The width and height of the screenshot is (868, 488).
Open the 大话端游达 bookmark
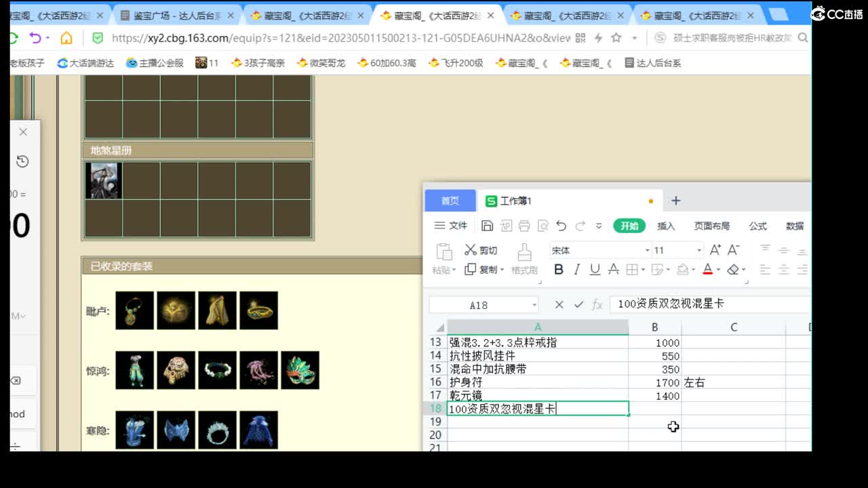85,63
